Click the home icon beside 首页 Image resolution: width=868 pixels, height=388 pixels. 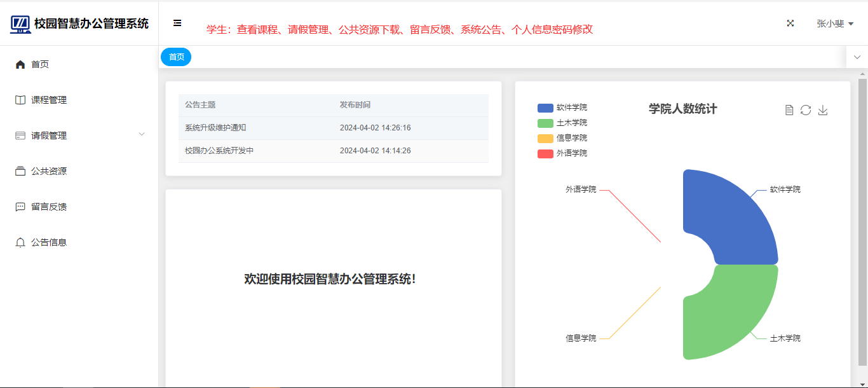click(x=20, y=64)
